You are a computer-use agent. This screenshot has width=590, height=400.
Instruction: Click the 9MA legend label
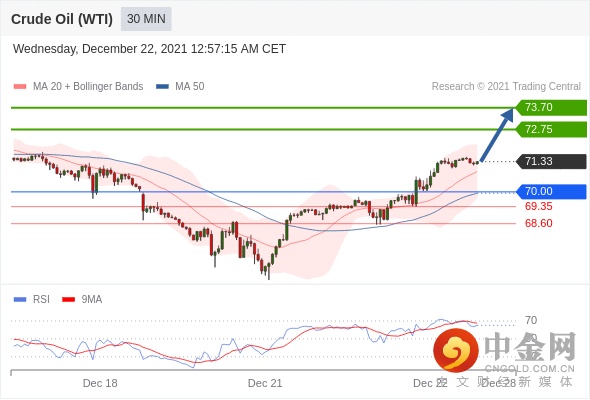click(92, 300)
